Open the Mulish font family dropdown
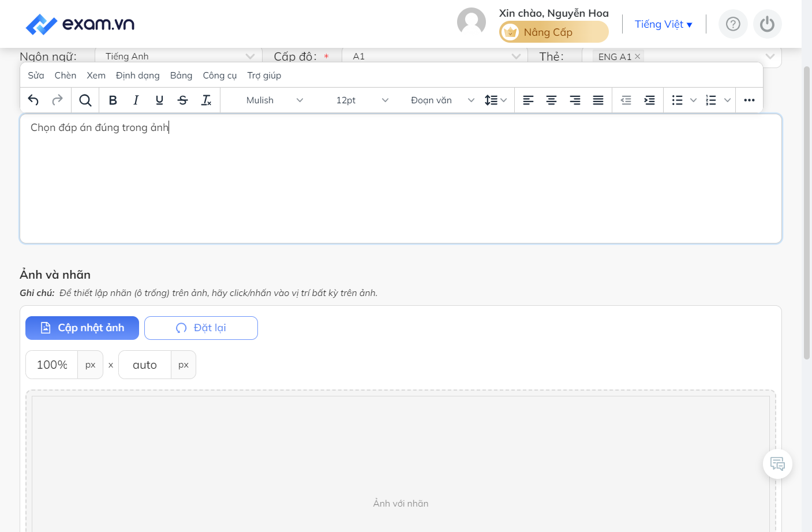The image size is (812, 532). click(275, 100)
